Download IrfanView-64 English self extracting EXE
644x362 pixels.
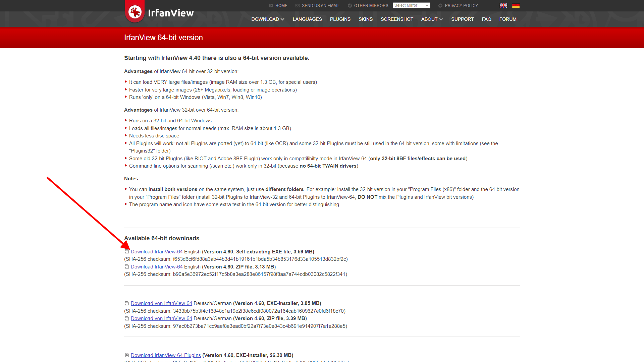(157, 252)
